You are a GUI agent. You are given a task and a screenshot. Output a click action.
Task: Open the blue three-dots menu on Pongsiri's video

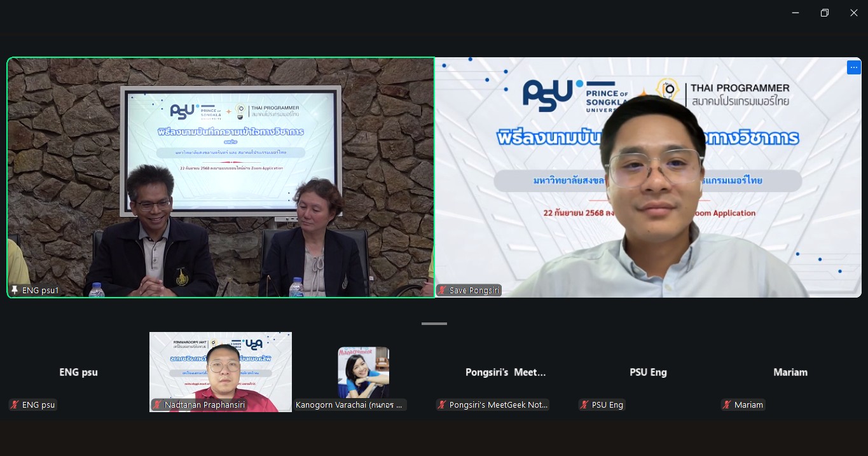pyautogui.click(x=853, y=67)
